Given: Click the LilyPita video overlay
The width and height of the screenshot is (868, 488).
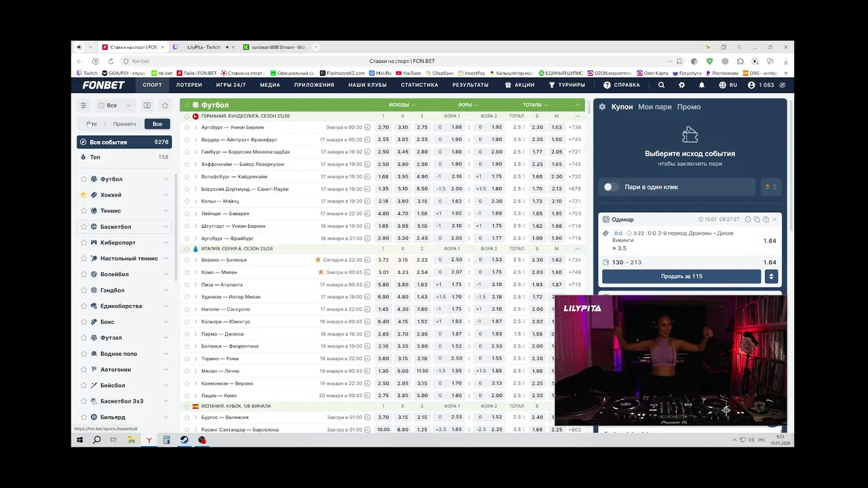Looking at the screenshot, I should click(671, 361).
